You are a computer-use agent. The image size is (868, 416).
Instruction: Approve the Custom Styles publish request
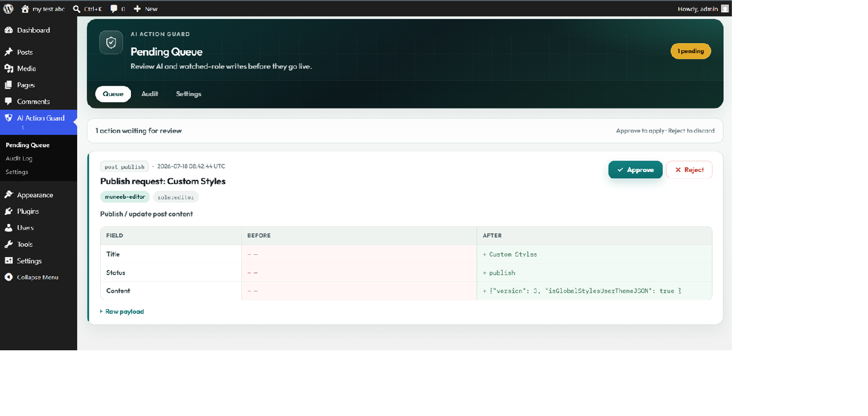coord(635,170)
